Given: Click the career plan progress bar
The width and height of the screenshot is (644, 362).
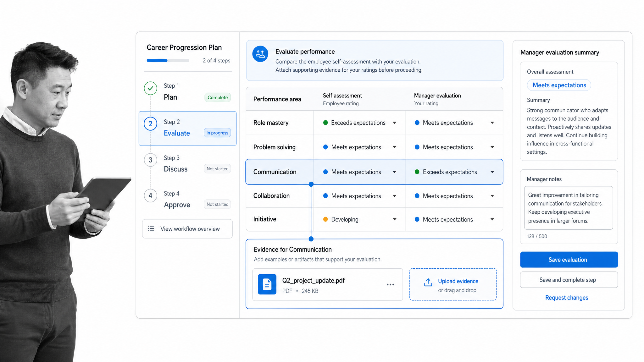Looking at the screenshot, I should 168,60.
